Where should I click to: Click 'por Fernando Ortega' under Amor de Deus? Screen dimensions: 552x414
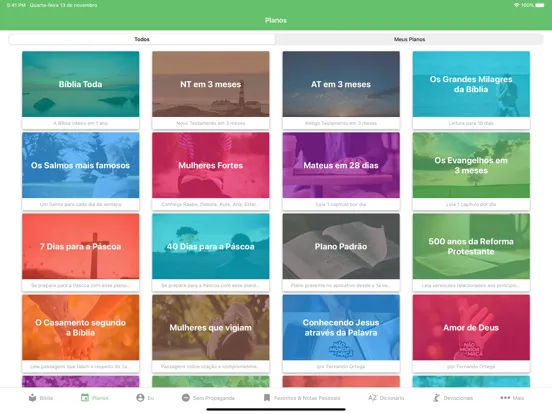(471, 366)
